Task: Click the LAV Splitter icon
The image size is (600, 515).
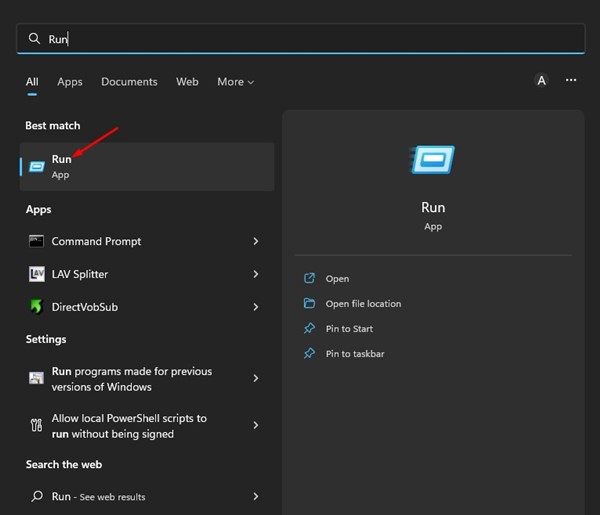Action: (x=37, y=274)
